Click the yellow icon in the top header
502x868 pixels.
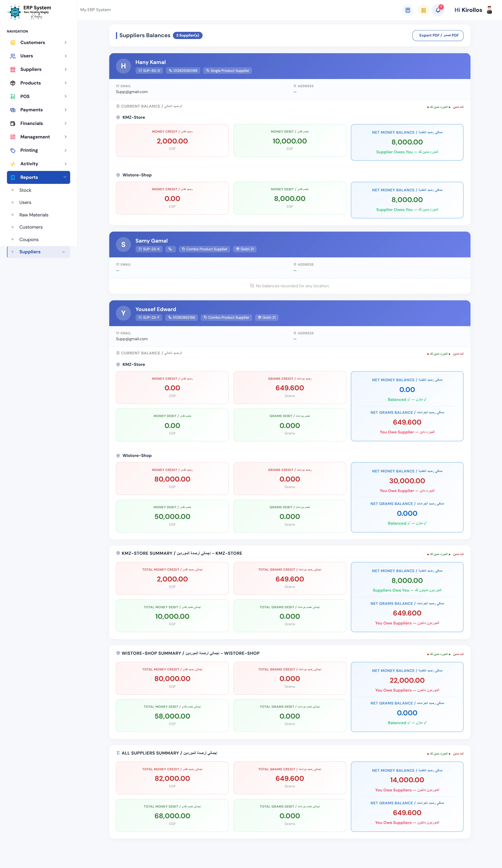[x=423, y=10]
